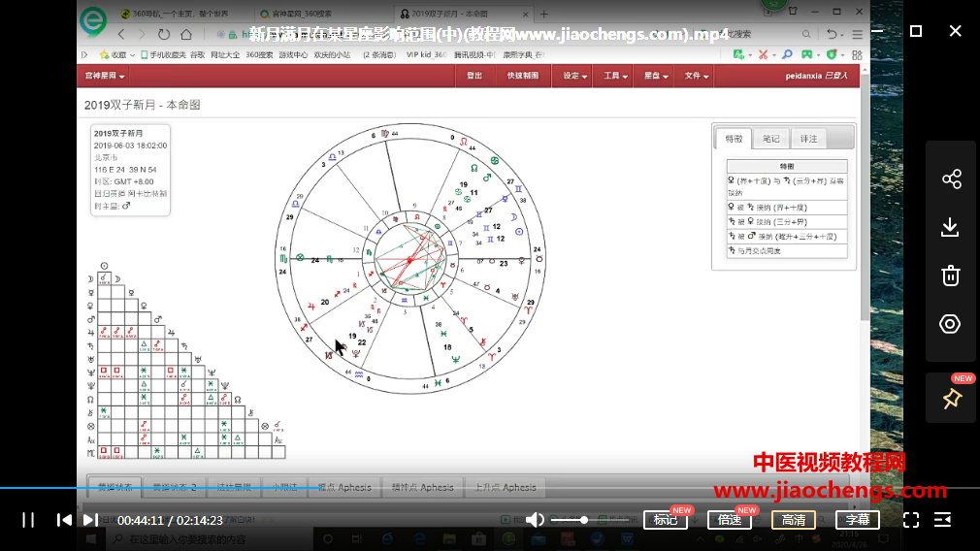The image size is (980, 551).
Task: Open the playlist panel icon
Action: click(x=942, y=520)
